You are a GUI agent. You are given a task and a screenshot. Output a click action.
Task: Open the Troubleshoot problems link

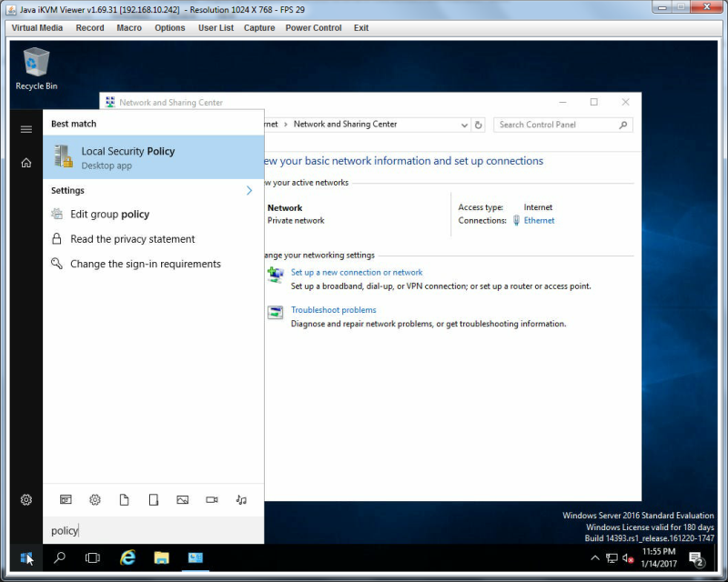[x=333, y=309]
